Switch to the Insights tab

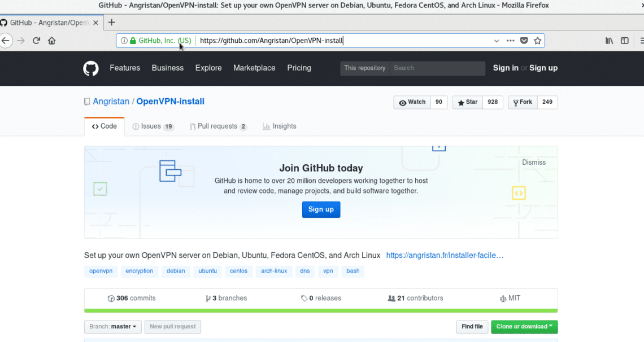coord(279,126)
